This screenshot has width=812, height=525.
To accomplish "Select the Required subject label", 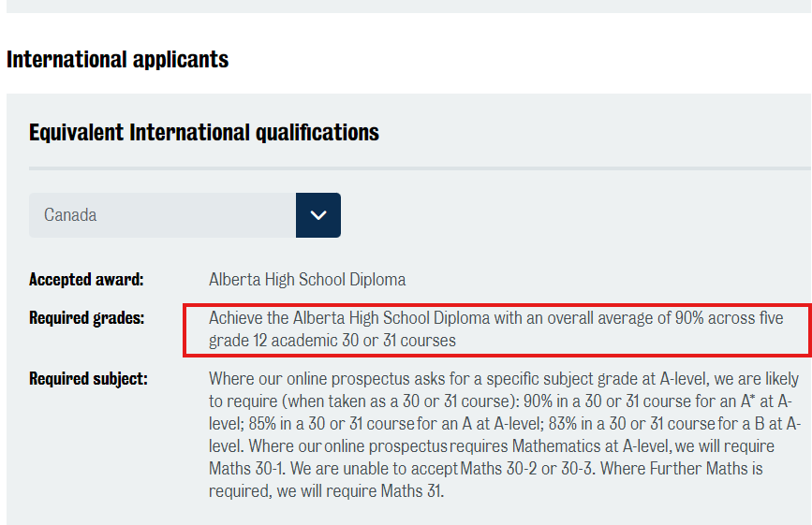I will click(x=89, y=379).
